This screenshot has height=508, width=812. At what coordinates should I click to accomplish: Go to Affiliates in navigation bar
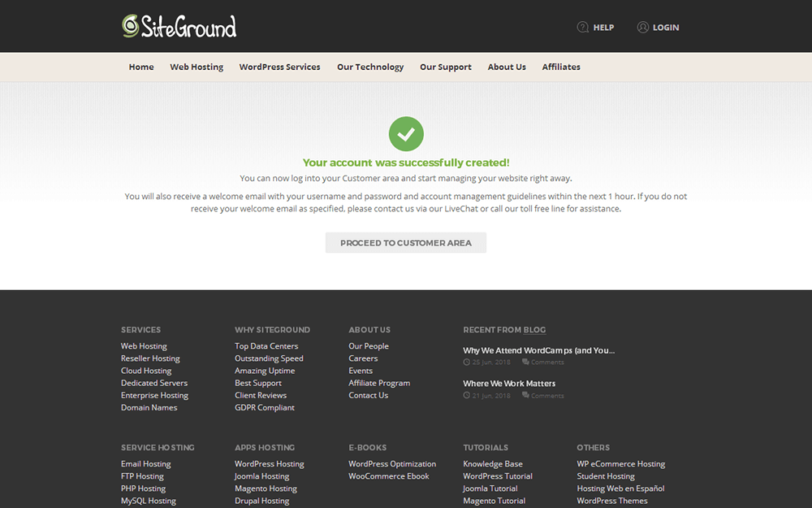pyautogui.click(x=561, y=67)
